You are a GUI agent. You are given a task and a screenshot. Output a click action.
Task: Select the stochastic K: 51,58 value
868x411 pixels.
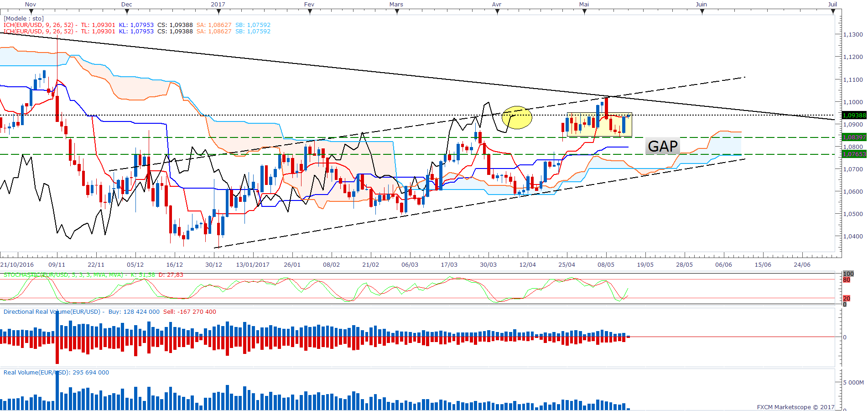tap(143, 275)
